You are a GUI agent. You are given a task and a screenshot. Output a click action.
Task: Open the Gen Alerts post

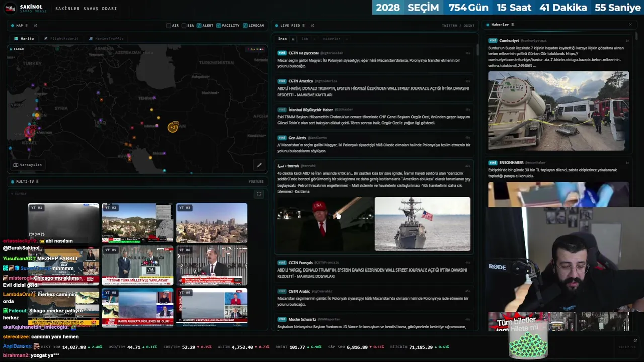(373, 144)
